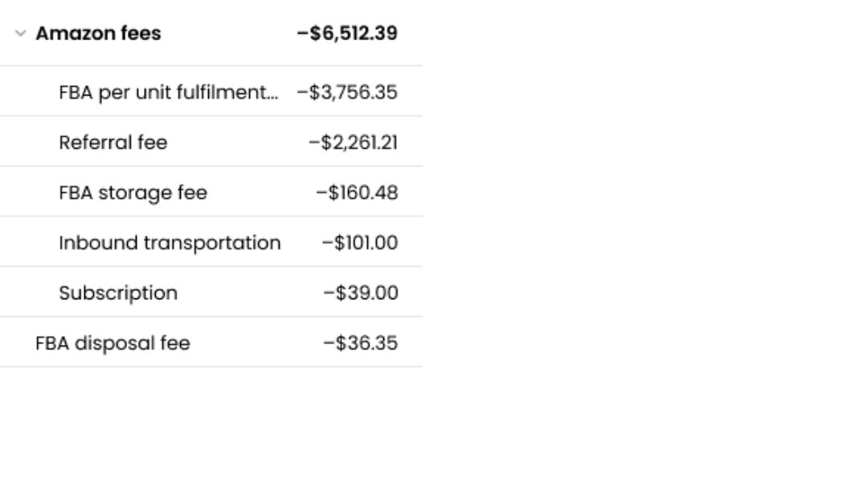Click the FBA disposal fee label
868x489 pixels.
tap(113, 343)
